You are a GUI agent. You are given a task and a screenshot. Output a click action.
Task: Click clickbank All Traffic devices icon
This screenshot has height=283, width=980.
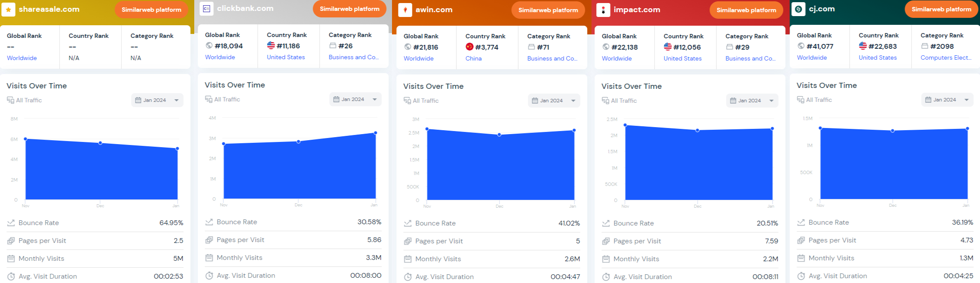tap(209, 99)
